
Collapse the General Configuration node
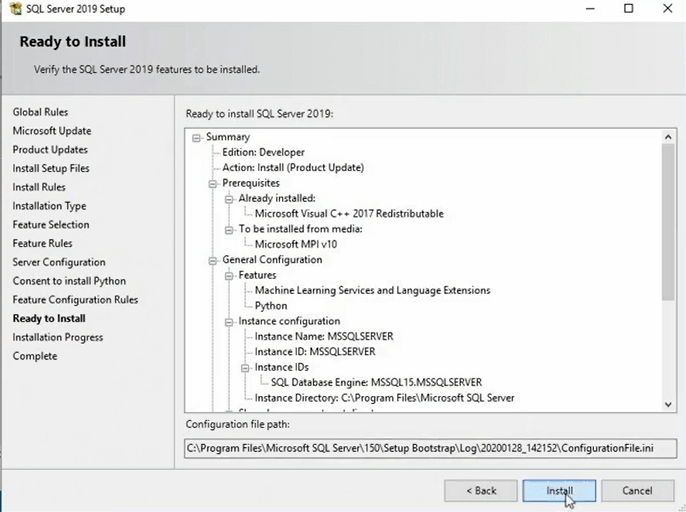pyautogui.click(x=213, y=260)
